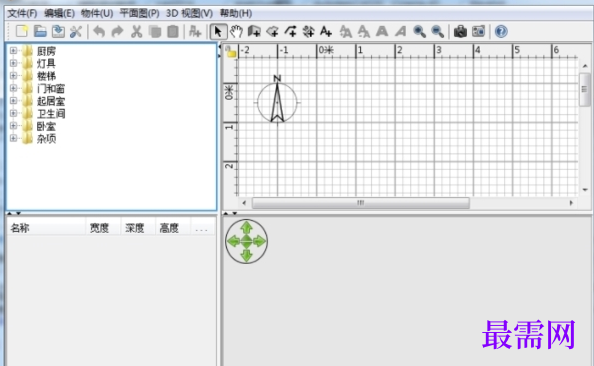Click the Redo arrow icon
Screen dimensions: 594x366
point(117,31)
